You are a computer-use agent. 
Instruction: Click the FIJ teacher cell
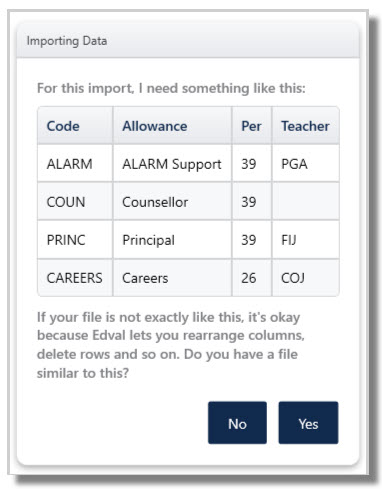[x=306, y=239]
